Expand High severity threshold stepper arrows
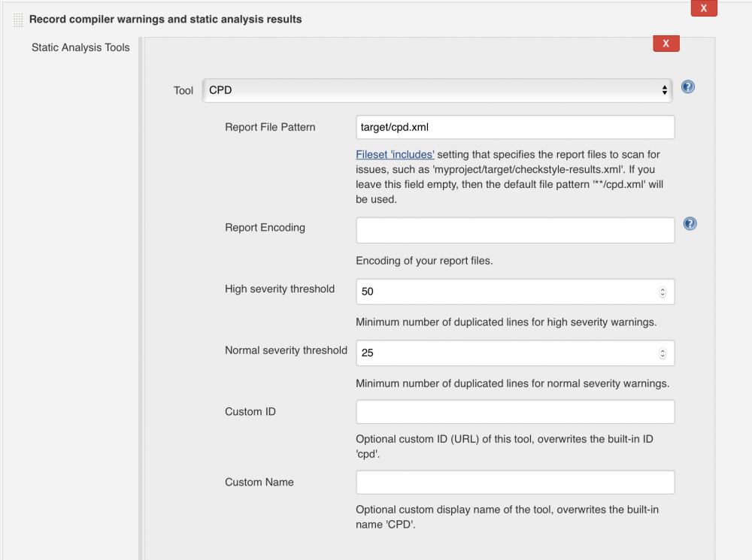The image size is (752, 560). [x=663, y=292]
